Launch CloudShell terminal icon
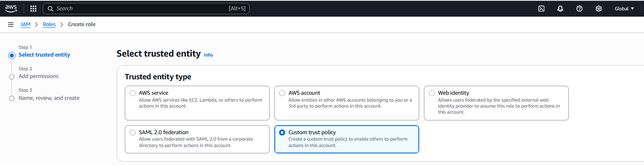This screenshot has height=165, width=644. tap(541, 9)
